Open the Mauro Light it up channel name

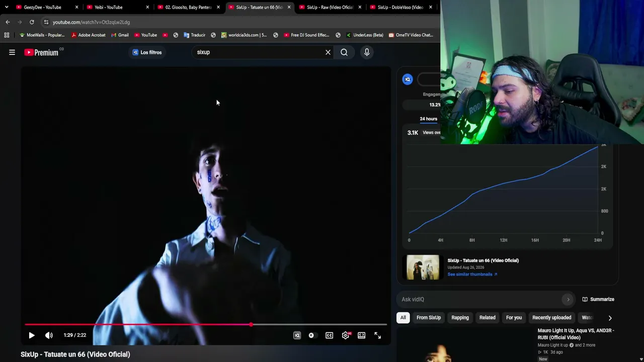point(553,345)
